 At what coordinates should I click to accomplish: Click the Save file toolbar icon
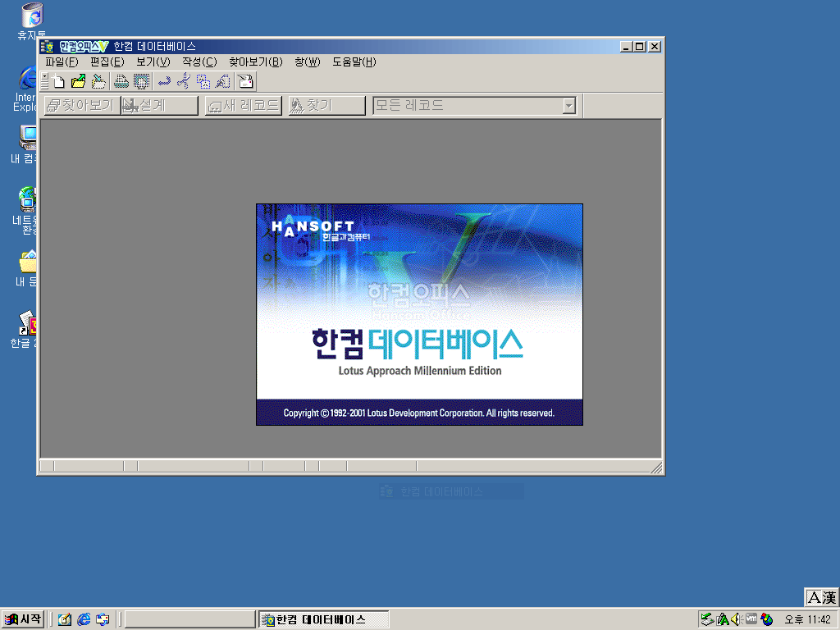click(x=98, y=81)
